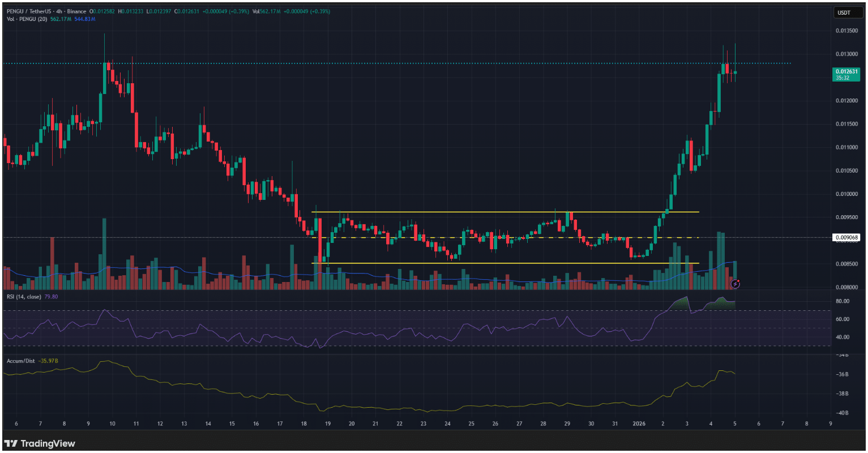Select the RSI (14, close) indicator legend
The image size is (868, 453).
24,296
